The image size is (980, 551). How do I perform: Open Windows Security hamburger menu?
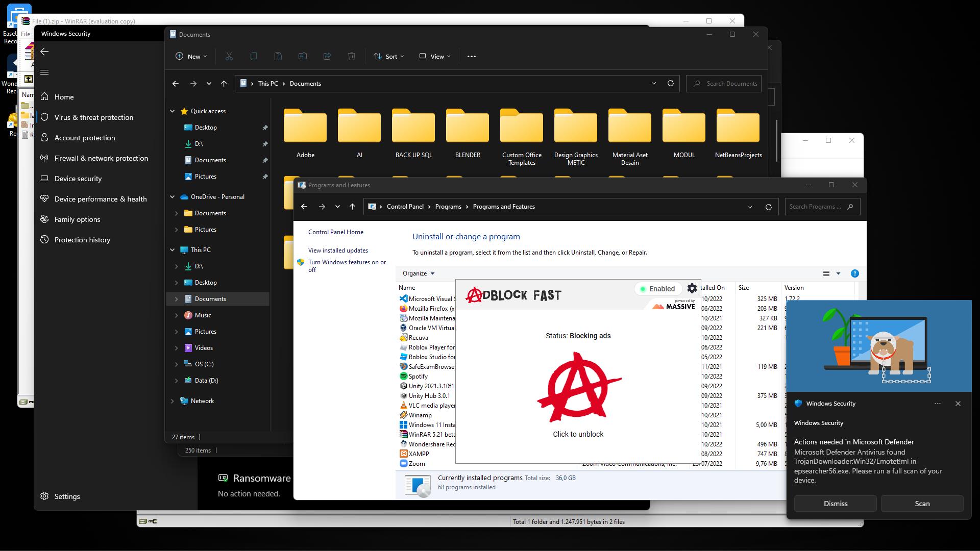44,72
